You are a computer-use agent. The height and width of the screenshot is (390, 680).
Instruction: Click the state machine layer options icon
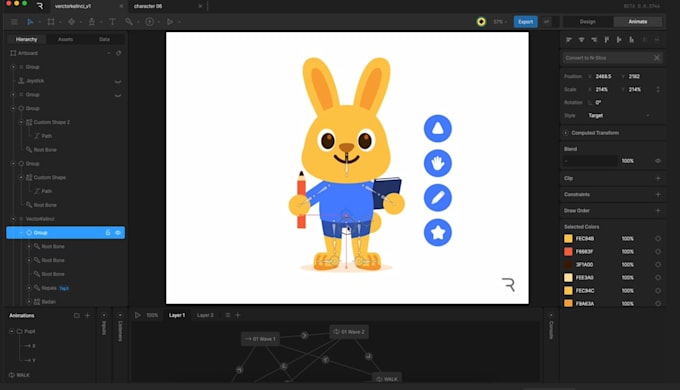point(228,315)
